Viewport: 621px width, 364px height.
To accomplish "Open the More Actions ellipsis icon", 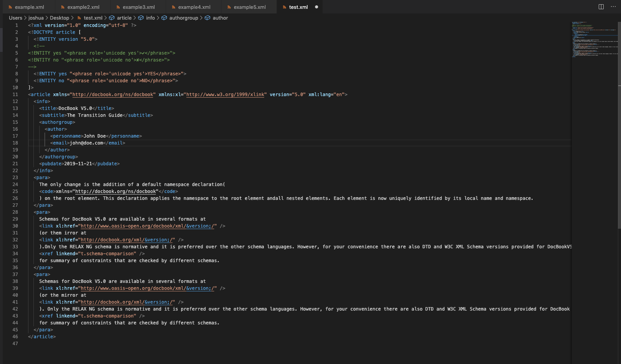I will (x=614, y=7).
